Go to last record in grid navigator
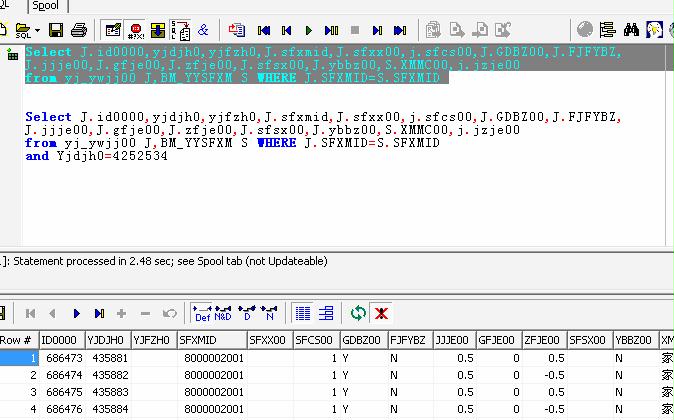The width and height of the screenshot is (674, 420). point(98,313)
